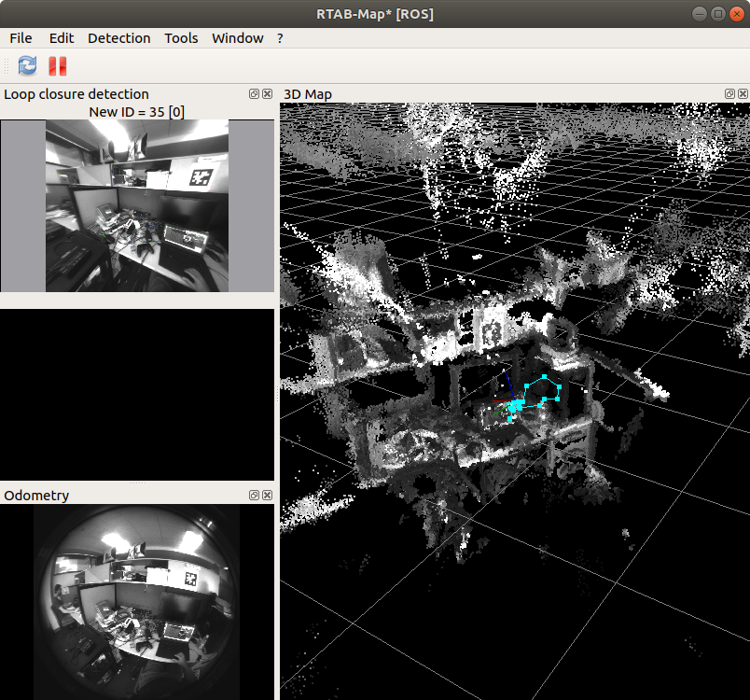Click the toolbar drag handle
This screenshot has height=700, width=750.
[7, 65]
